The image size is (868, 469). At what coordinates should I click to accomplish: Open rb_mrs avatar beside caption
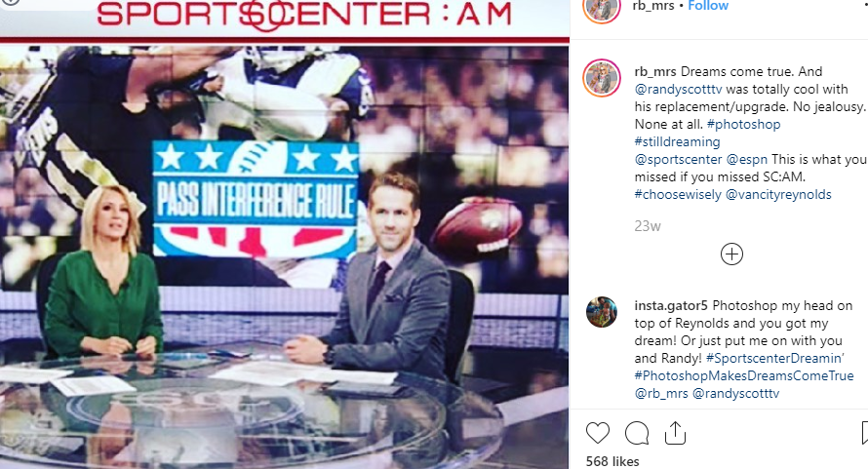[602, 78]
